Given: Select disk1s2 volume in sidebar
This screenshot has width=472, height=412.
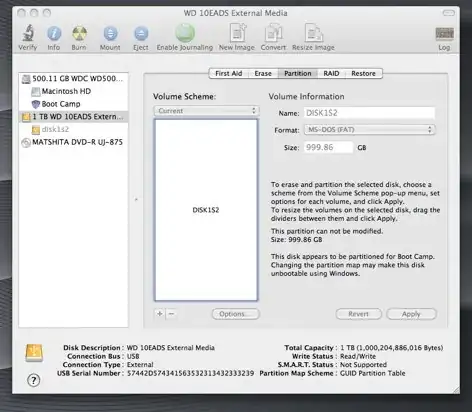Looking at the screenshot, I should [73, 129].
